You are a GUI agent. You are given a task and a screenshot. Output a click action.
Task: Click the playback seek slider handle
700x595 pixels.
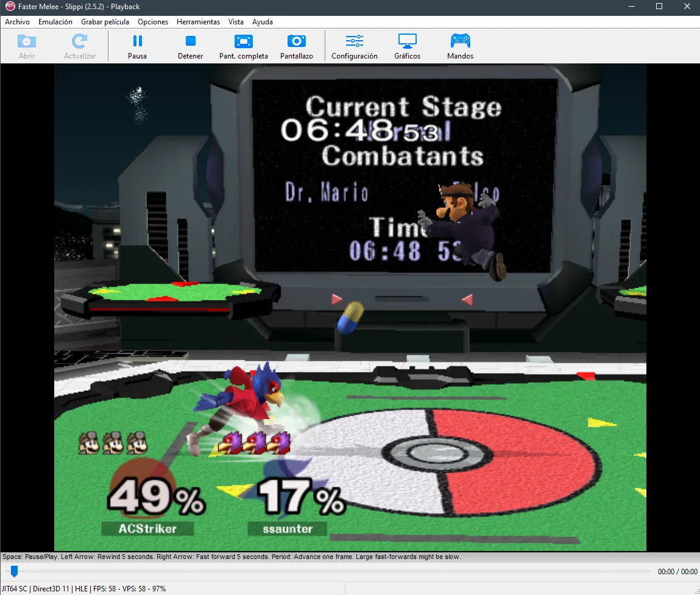click(14, 571)
